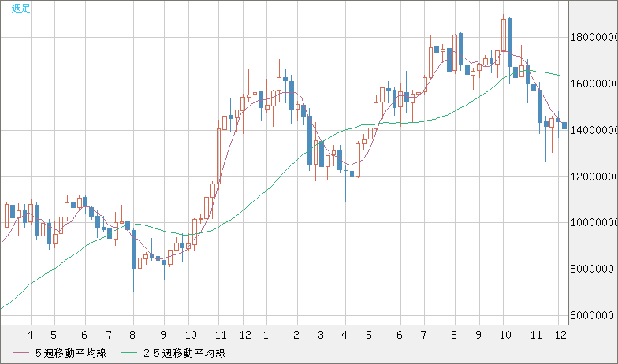The image size is (618, 364).
Task: Select month 1 on the time axis
Action: [266, 334]
